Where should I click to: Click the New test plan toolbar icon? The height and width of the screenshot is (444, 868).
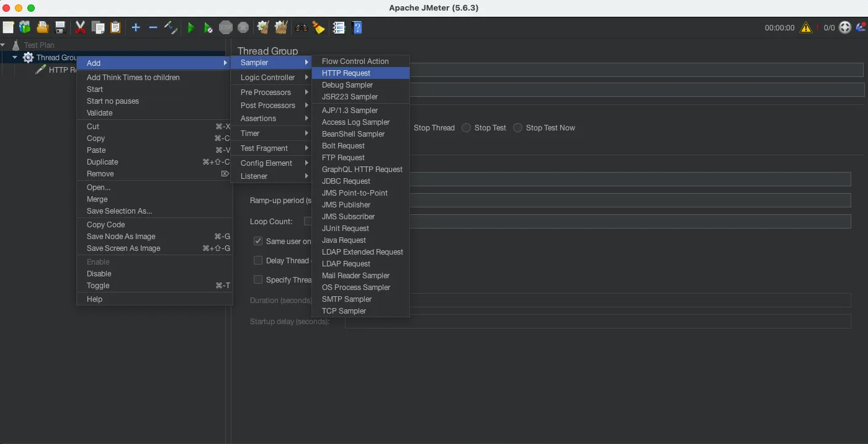click(8, 27)
